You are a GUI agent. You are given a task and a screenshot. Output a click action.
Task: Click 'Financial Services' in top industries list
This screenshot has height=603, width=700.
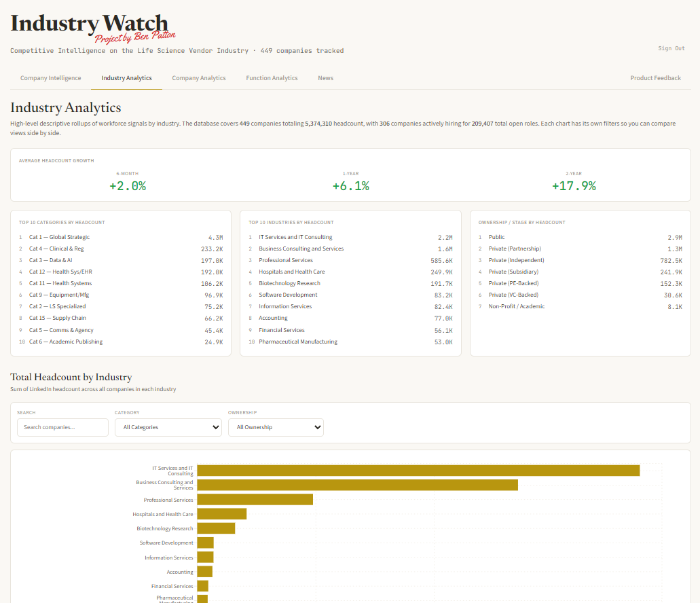(350, 330)
